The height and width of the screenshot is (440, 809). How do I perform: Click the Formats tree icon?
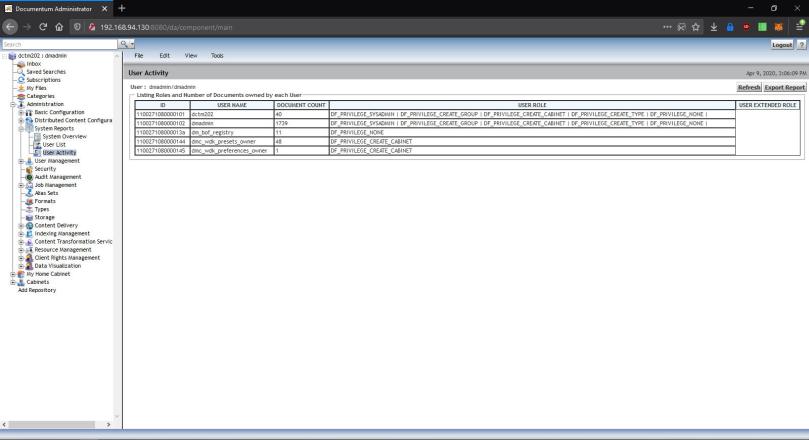[x=28, y=201]
